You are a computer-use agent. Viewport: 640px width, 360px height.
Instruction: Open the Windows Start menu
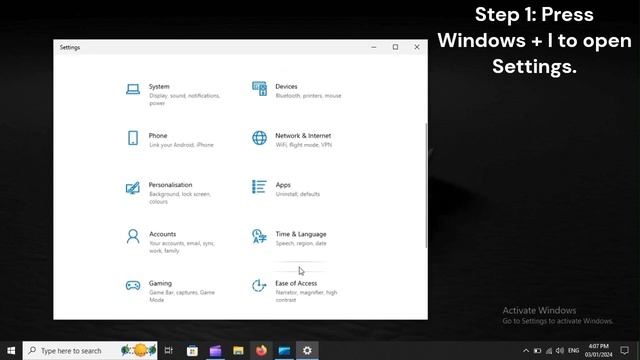point(11,351)
